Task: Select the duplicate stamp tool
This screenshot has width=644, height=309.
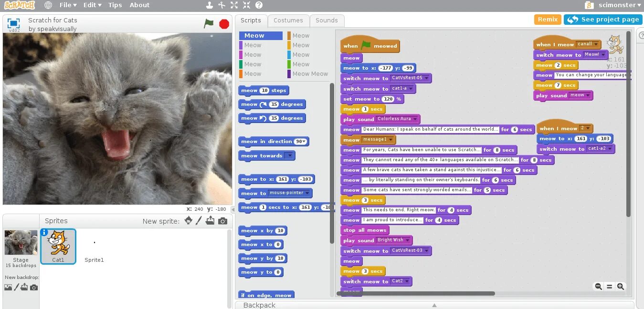Action: click(209, 5)
